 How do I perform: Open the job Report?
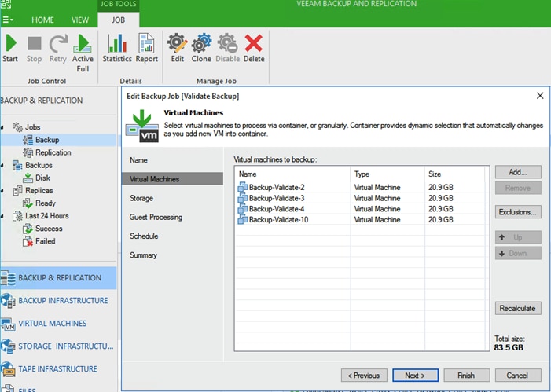tap(146, 49)
